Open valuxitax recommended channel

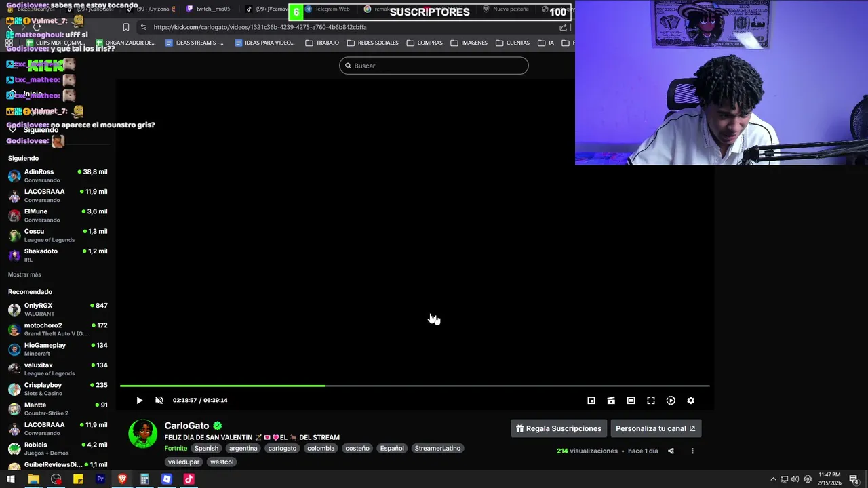(x=58, y=369)
